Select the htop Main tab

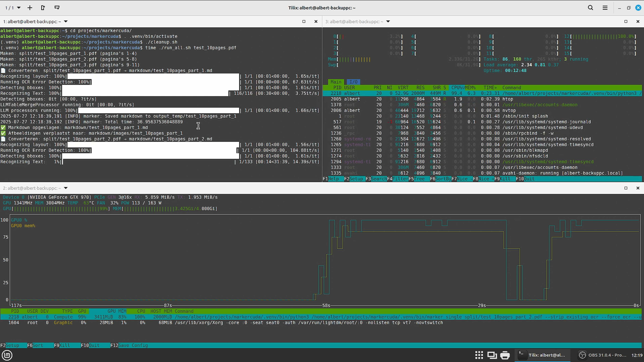click(x=336, y=82)
